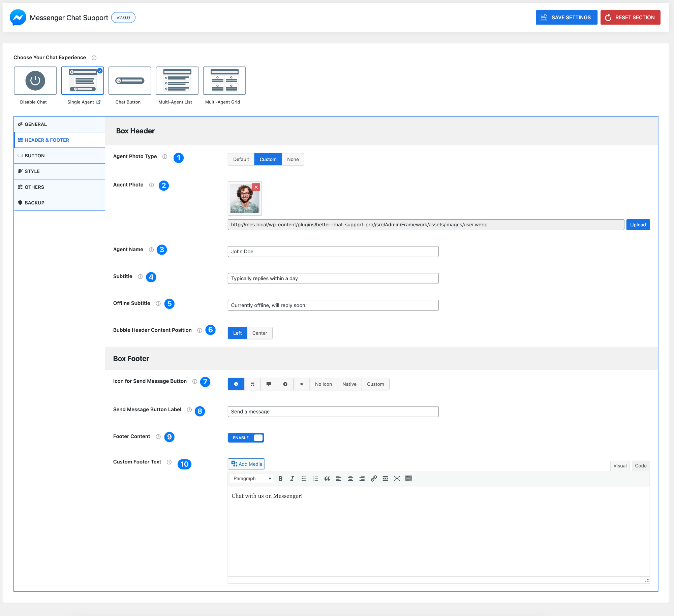Select the paper plane send icon
This screenshot has width=674, height=616.
coord(302,384)
